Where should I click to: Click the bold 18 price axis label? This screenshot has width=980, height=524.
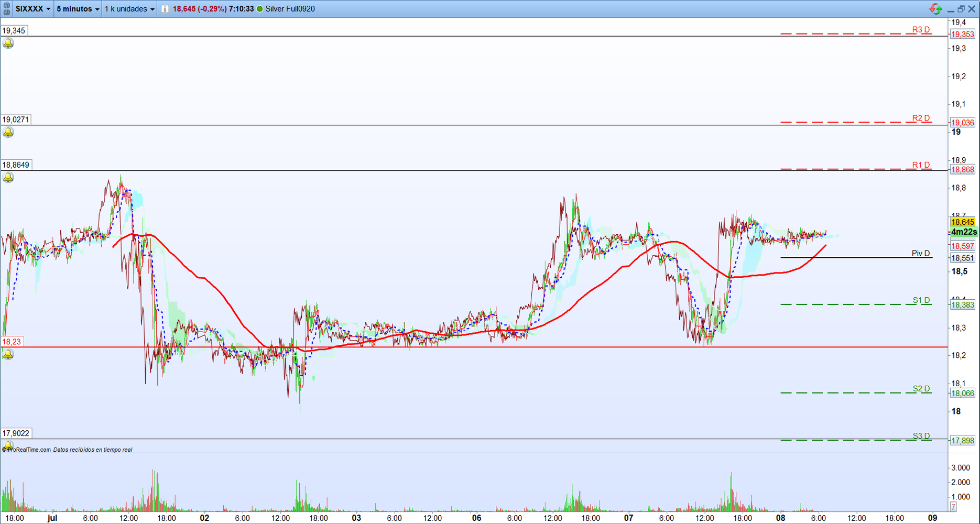click(x=956, y=411)
